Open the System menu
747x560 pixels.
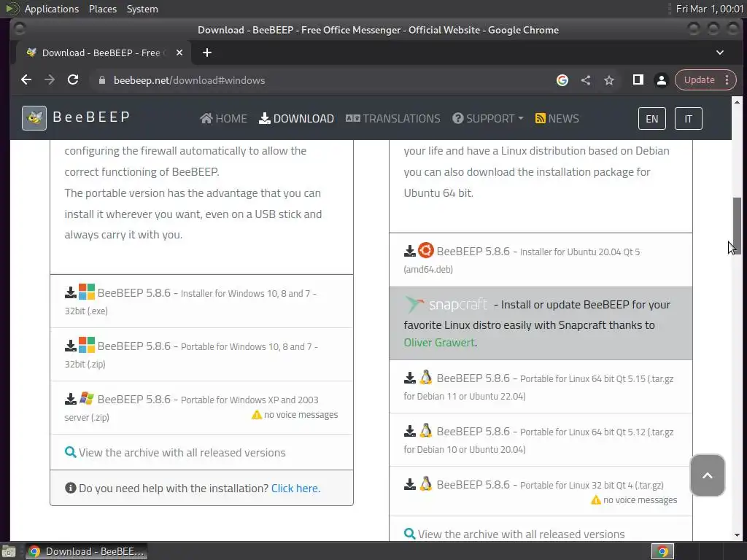(x=142, y=9)
